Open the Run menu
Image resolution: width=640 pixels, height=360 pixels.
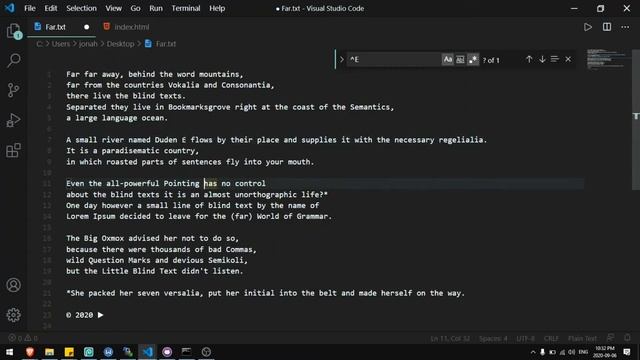point(156,8)
